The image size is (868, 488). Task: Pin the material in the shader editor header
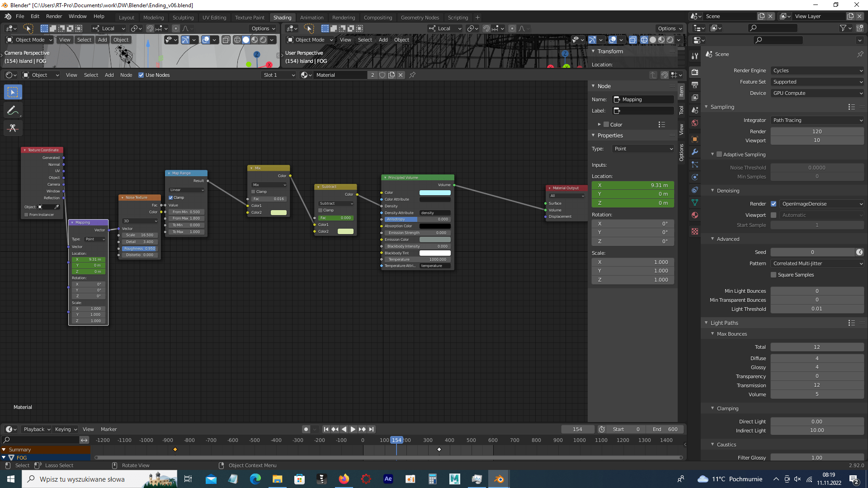coord(412,75)
